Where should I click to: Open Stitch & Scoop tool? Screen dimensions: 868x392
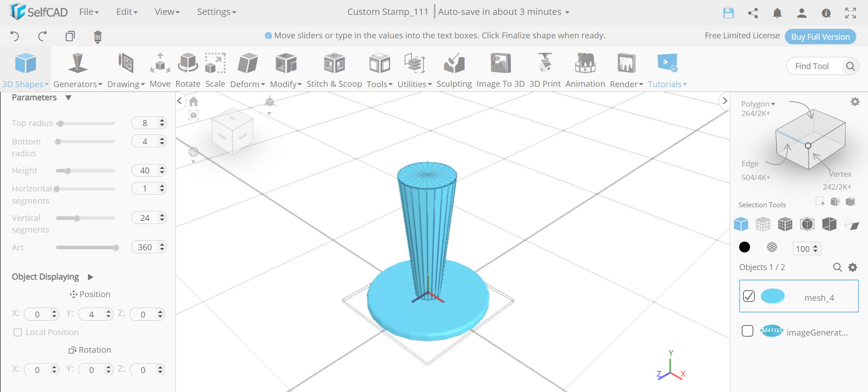(334, 70)
